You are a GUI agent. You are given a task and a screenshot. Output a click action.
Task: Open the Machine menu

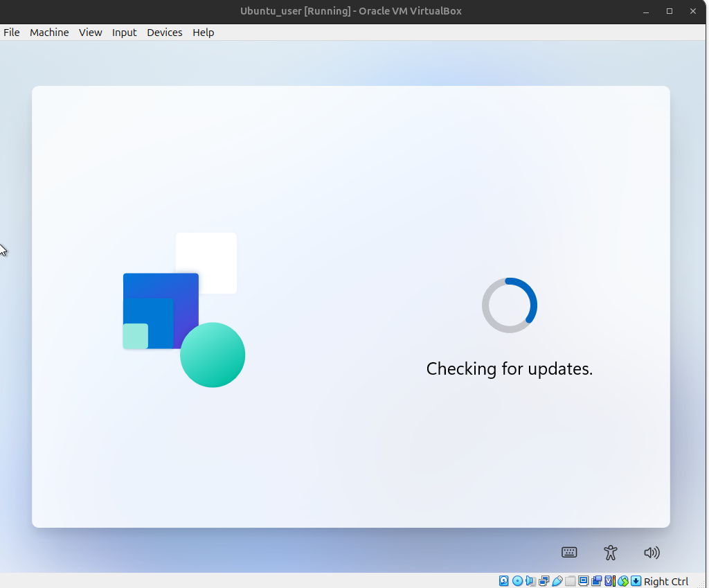(49, 33)
